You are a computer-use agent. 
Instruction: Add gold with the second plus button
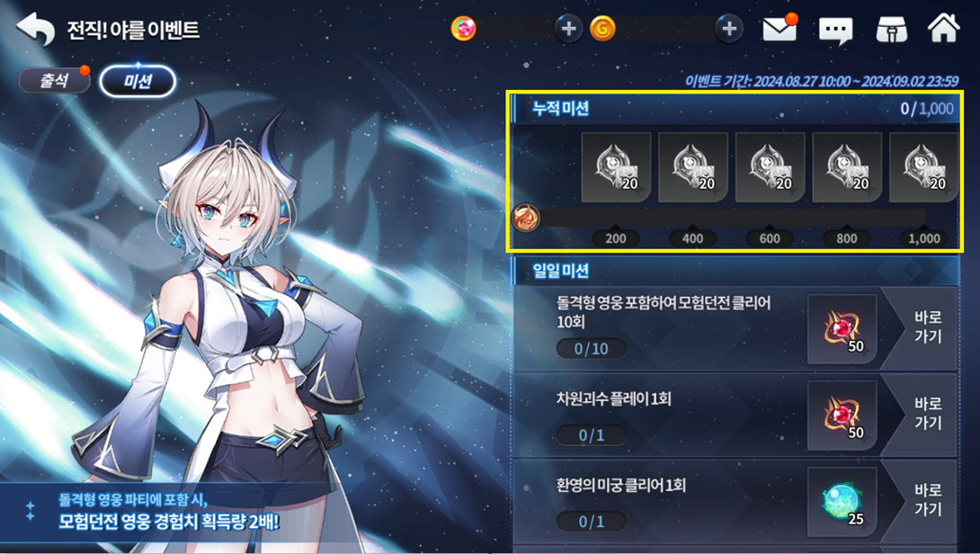click(x=729, y=29)
